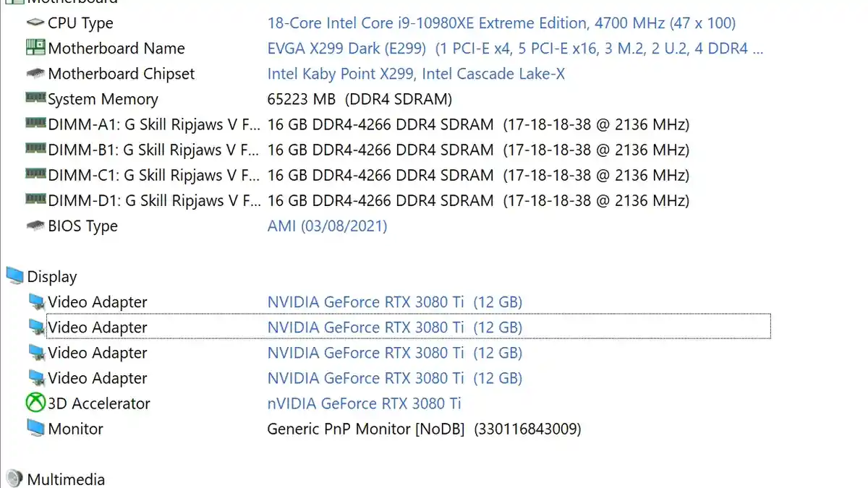Viewport: 868px width, 488px height.
Task: Click the DIMM-A1 memory module icon
Action: tap(35, 124)
